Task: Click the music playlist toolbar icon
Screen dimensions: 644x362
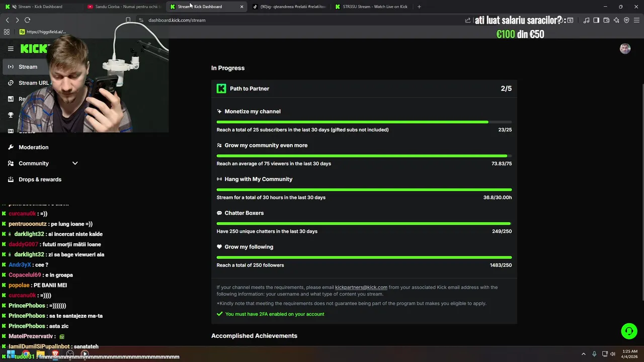Action: tap(586, 20)
